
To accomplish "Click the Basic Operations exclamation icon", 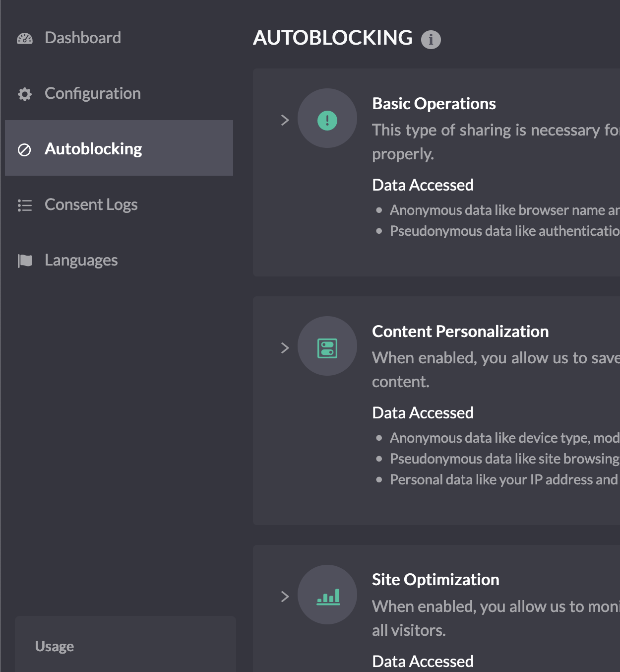I will 327,120.
